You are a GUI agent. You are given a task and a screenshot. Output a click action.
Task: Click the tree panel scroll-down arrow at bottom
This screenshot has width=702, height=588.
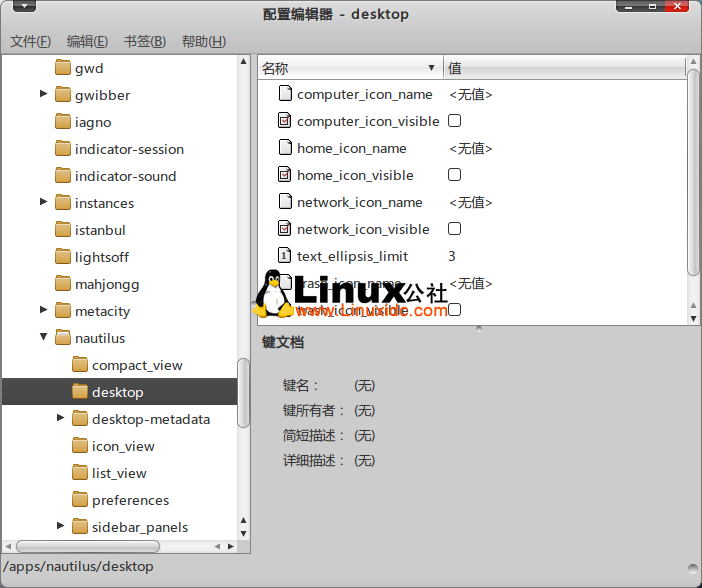[244, 533]
